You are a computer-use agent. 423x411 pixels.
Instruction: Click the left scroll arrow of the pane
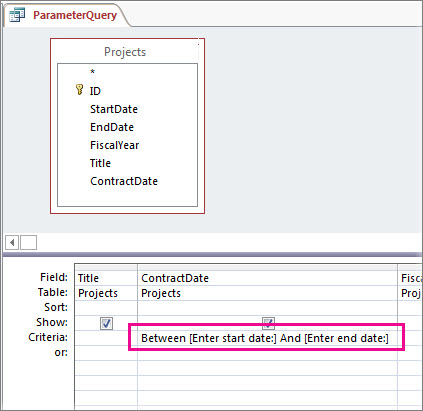pyautogui.click(x=12, y=242)
